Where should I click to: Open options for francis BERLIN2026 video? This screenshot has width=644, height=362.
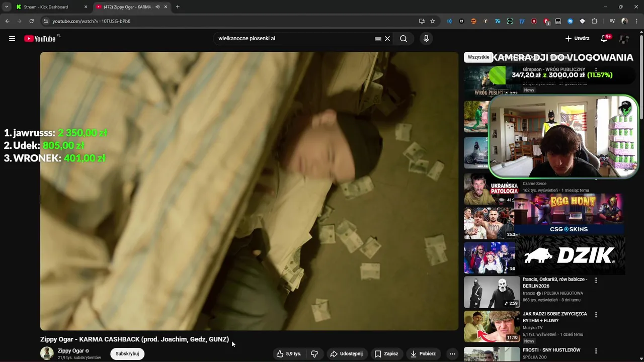pyautogui.click(x=596, y=280)
